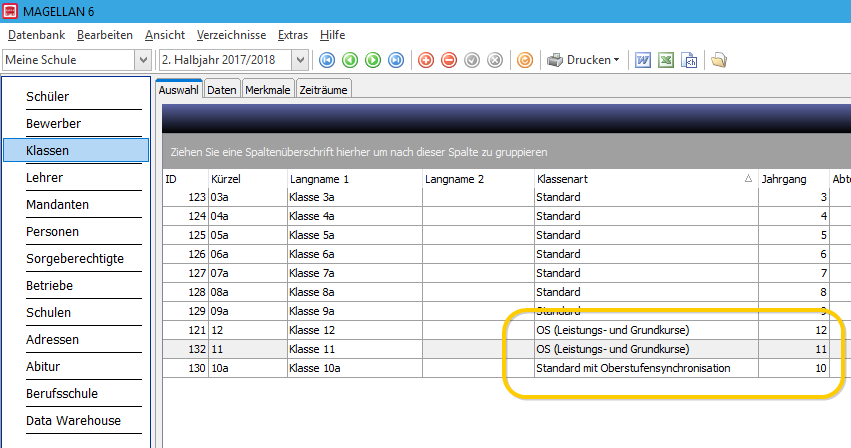Refresh data with the orange circular icon
The width and height of the screenshot is (851, 448).
525,60
